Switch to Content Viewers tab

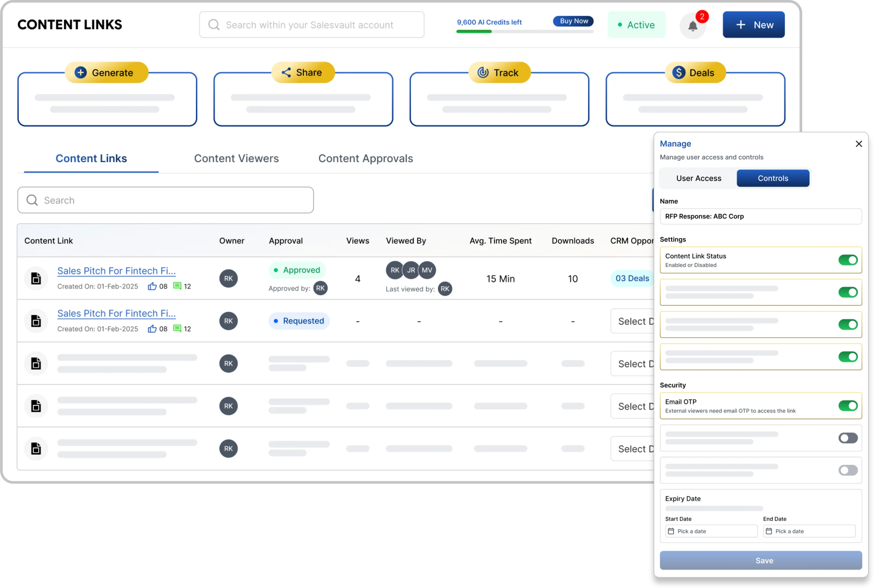pos(236,159)
